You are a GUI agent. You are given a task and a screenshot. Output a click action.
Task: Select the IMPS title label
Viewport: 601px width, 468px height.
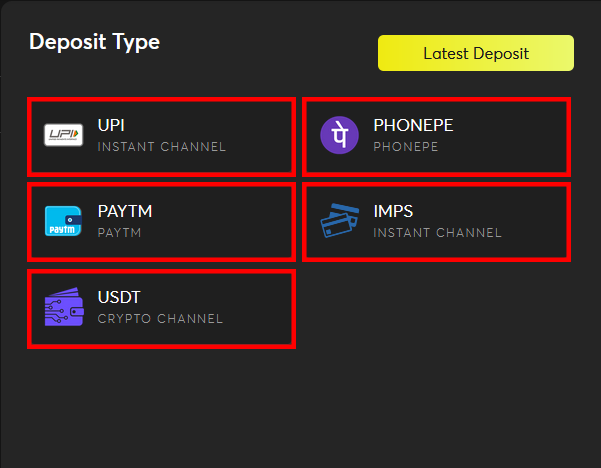click(393, 211)
